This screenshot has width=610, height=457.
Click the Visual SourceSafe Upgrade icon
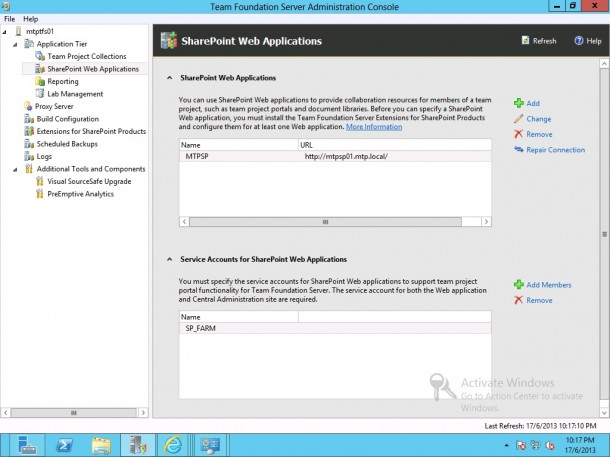point(40,181)
